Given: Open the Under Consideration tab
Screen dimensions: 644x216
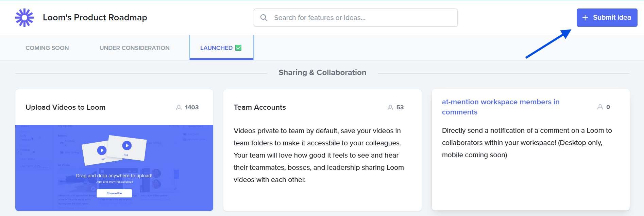Looking at the screenshot, I should pos(134,48).
